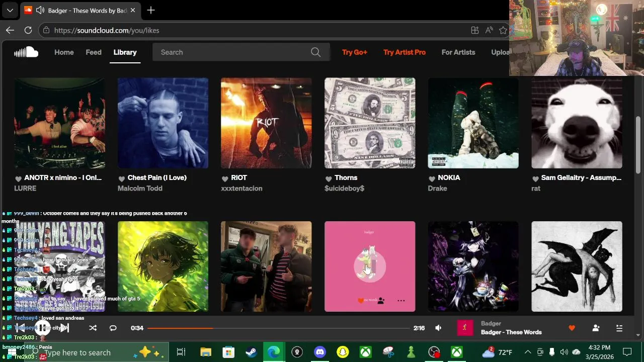The image size is (644, 362).
Task: Pause playback with the play control
Action: pyautogui.click(x=43, y=328)
